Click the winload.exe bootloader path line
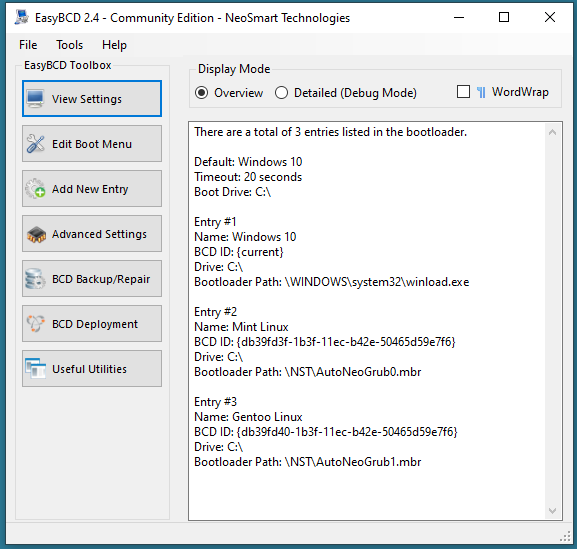 pyautogui.click(x=332, y=282)
